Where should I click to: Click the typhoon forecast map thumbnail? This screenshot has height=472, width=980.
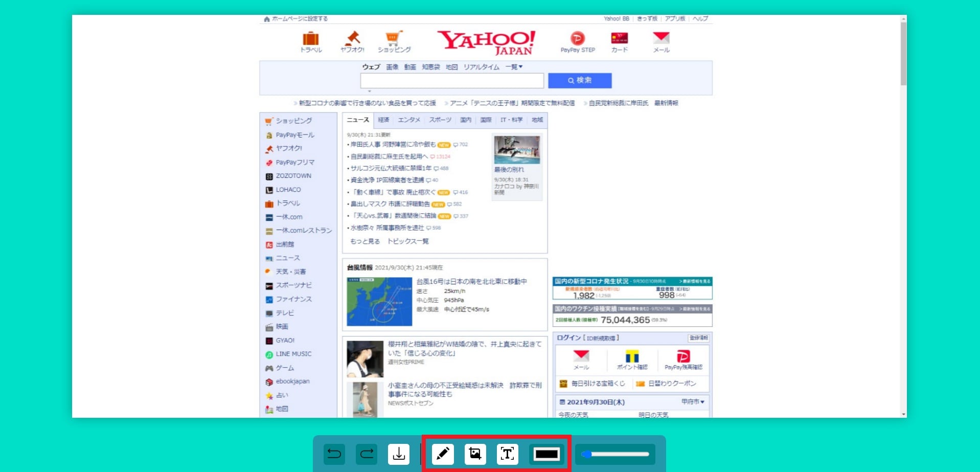(x=379, y=302)
